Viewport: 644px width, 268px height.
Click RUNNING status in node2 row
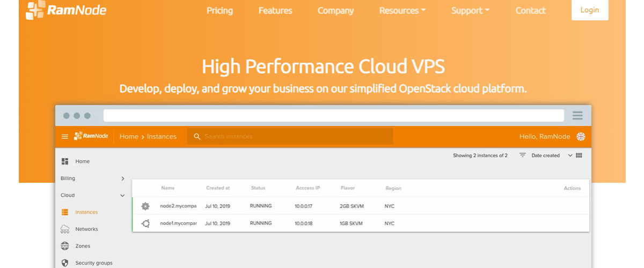[x=261, y=206]
